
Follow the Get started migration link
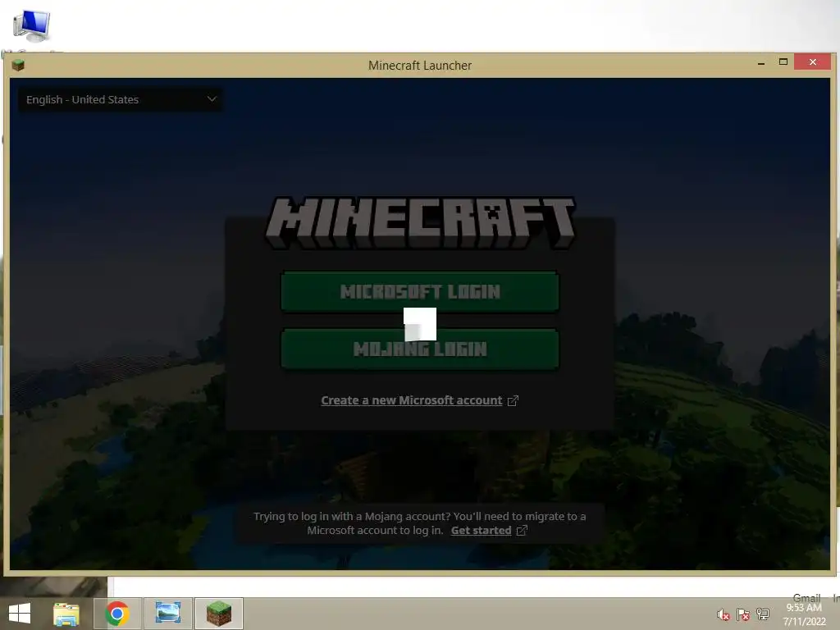(x=481, y=531)
